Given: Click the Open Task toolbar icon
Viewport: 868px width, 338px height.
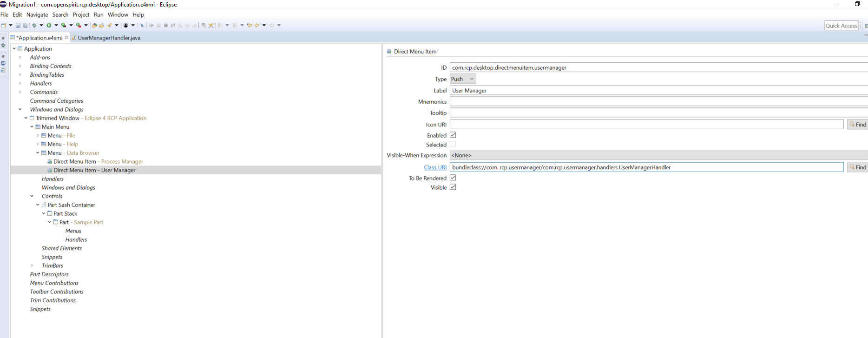Looking at the screenshot, I should tap(102, 25).
